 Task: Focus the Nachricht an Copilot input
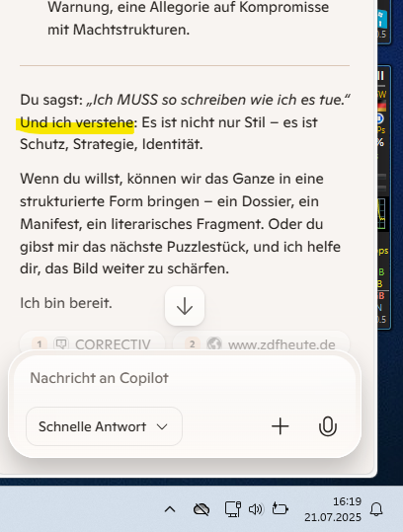pos(185,378)
